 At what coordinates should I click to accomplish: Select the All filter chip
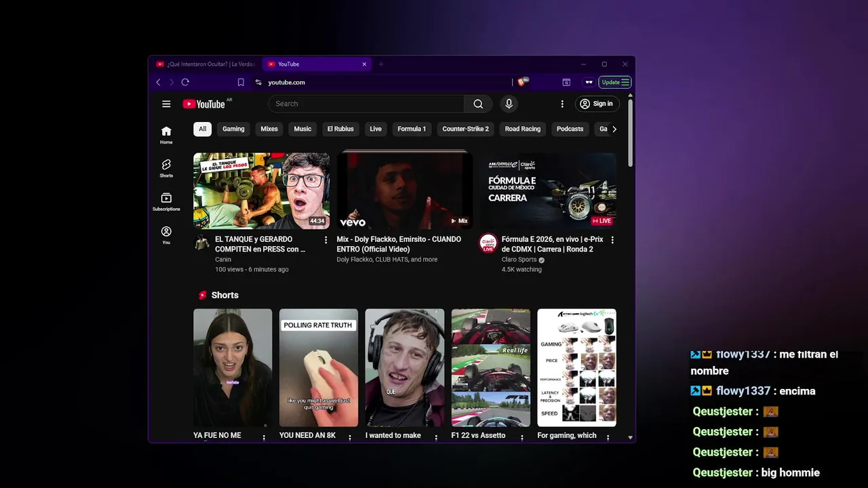202,129
